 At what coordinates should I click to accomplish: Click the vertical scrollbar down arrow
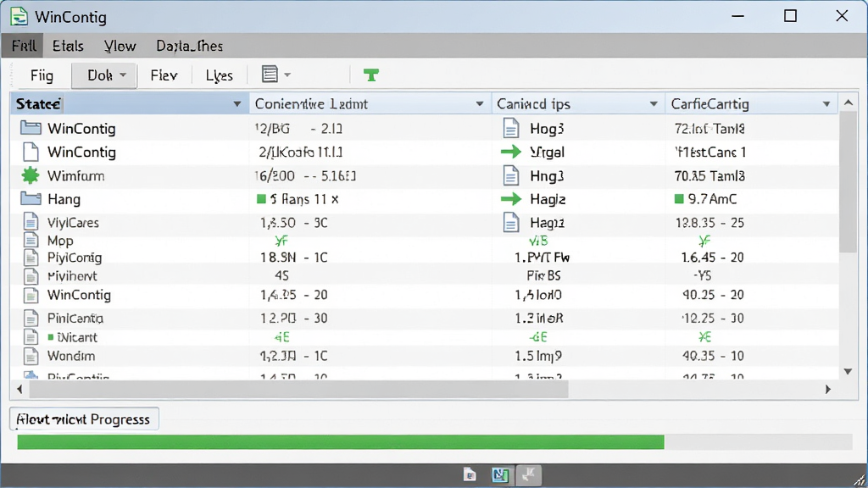pyautogui.click(x=848, y=371)
